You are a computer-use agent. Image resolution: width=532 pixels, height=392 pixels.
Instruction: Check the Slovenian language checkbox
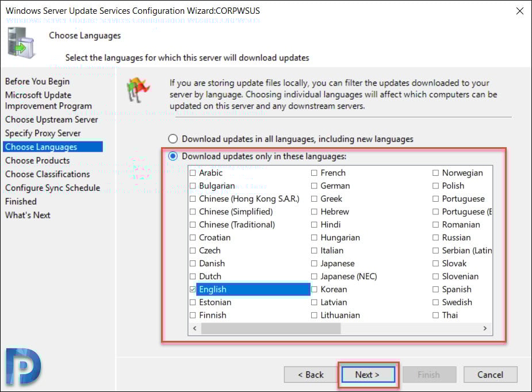pos(435,276)
